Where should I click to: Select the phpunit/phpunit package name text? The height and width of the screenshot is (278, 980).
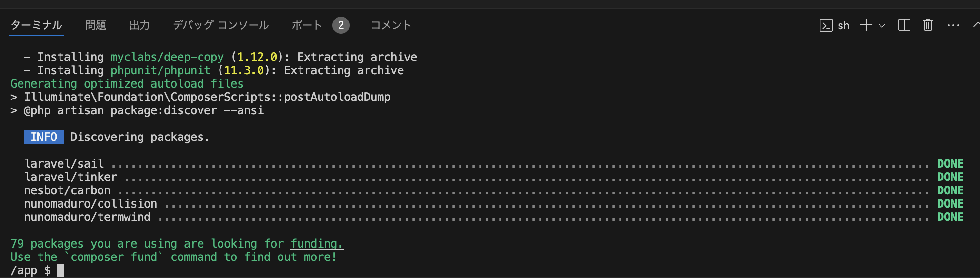pos(160,70)
